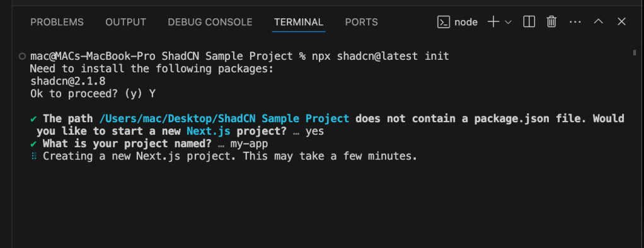Viewport: 644px width, 248px height.
Task: Maximize panel size with the up chevron
Action: [x=599, y=21]
